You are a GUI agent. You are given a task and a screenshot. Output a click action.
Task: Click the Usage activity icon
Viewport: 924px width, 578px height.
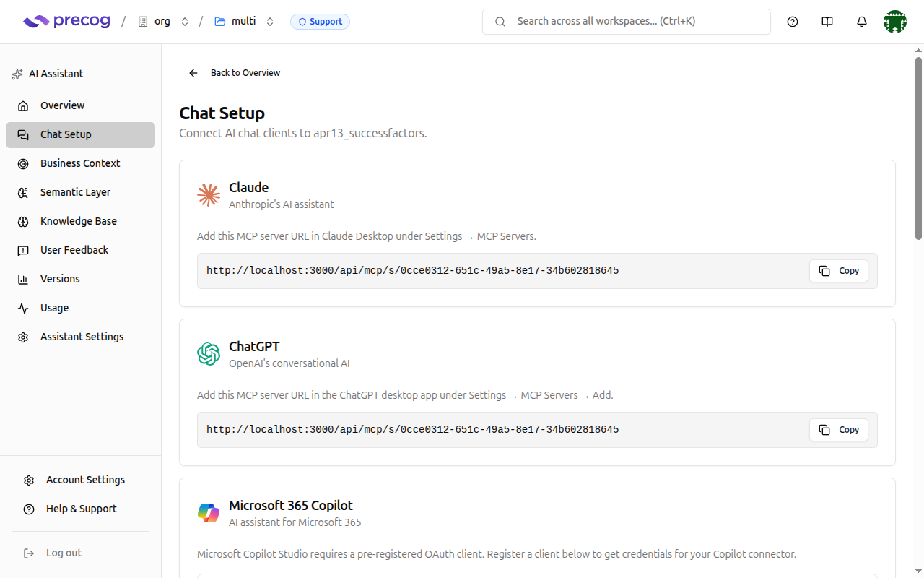click(23, 309)
